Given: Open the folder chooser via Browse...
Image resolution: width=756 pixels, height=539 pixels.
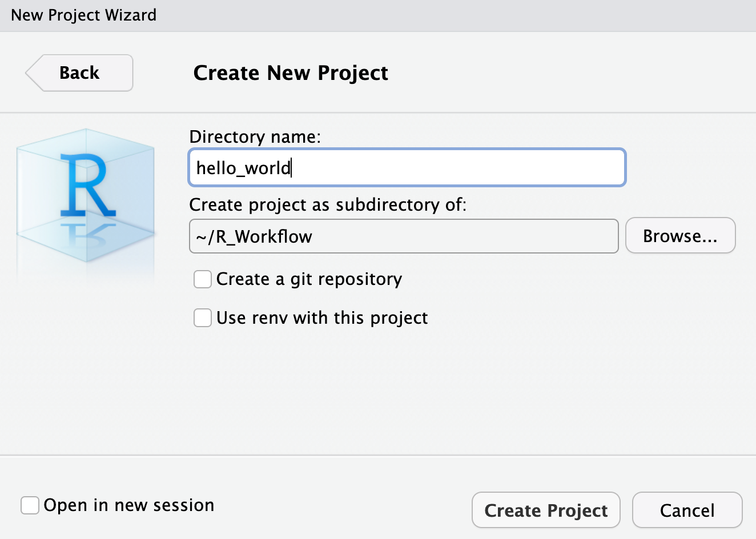Looking at the screenshot, I should tap(680, 236).
